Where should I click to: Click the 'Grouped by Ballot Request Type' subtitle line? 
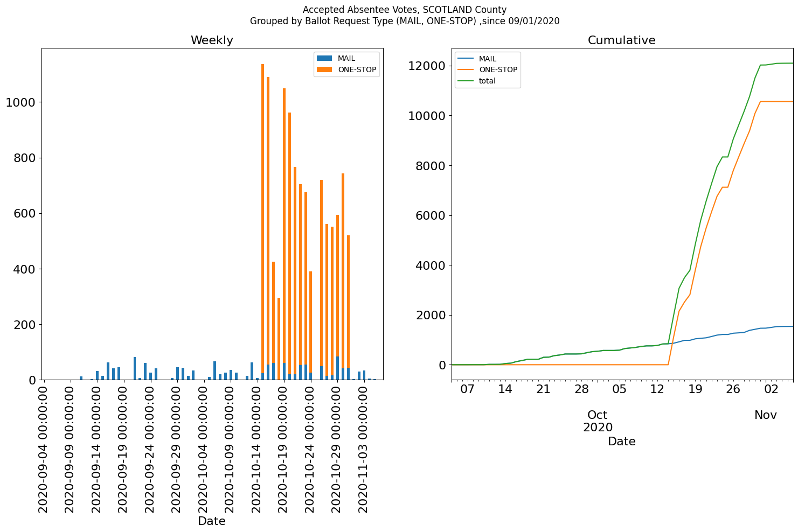click(x=405, y=22)
